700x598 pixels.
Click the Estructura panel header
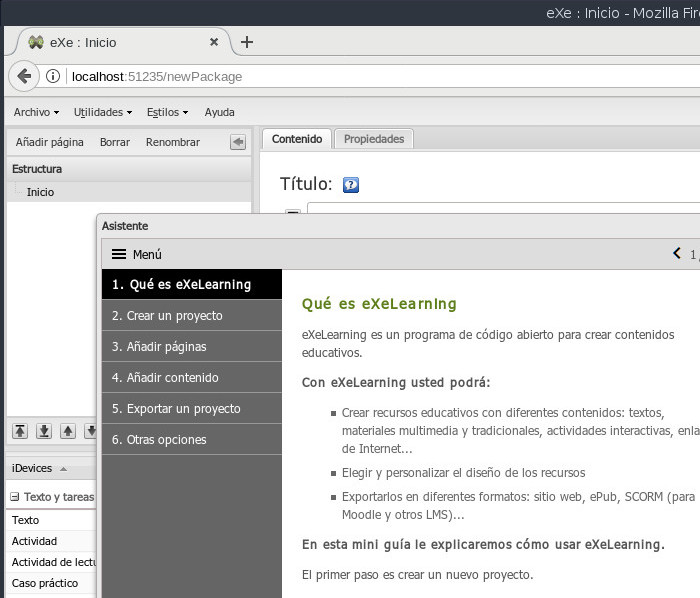[129, 169]
